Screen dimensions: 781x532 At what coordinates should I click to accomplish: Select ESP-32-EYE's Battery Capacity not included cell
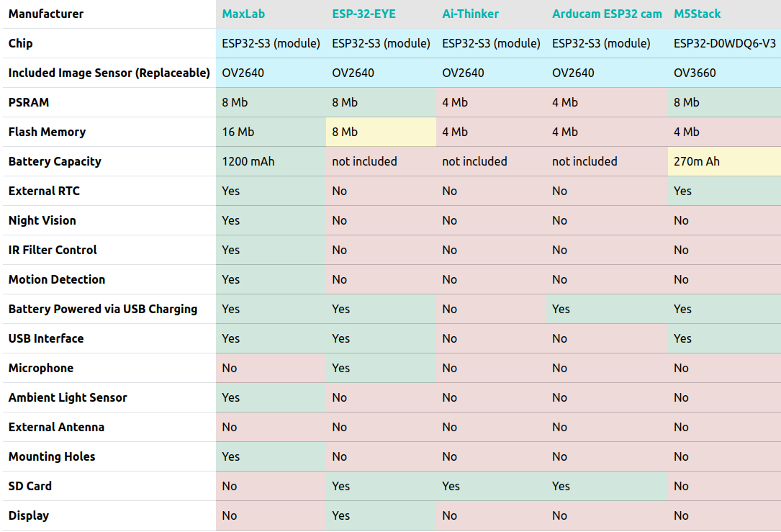click(x=381, y=161)
